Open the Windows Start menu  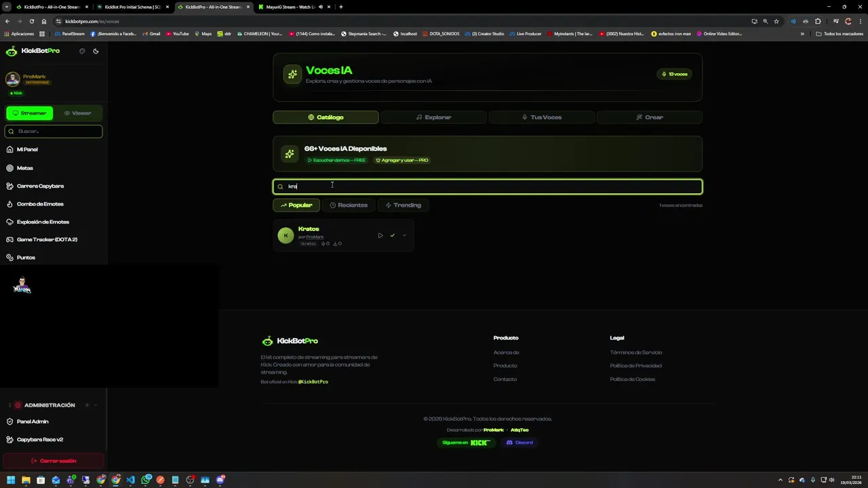[x=10, y=480]
